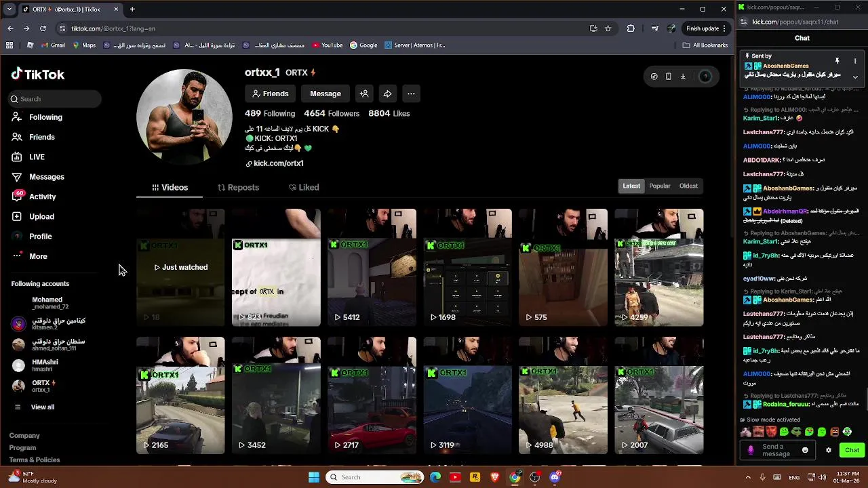Screen dimensions: 868x488
Task: Open the Upload page
Action: [x=33, y=216]
